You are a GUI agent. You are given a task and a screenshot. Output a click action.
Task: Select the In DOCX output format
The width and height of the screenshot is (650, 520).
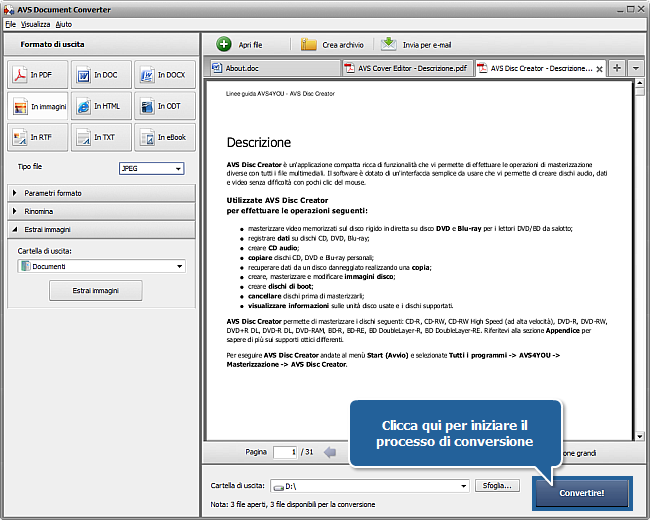pos(165,75)
